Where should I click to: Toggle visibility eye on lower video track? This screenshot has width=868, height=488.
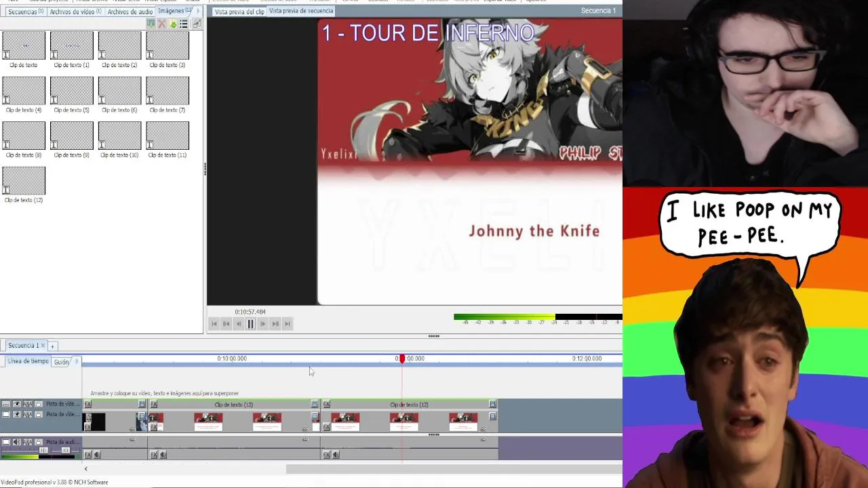point(17,414)
